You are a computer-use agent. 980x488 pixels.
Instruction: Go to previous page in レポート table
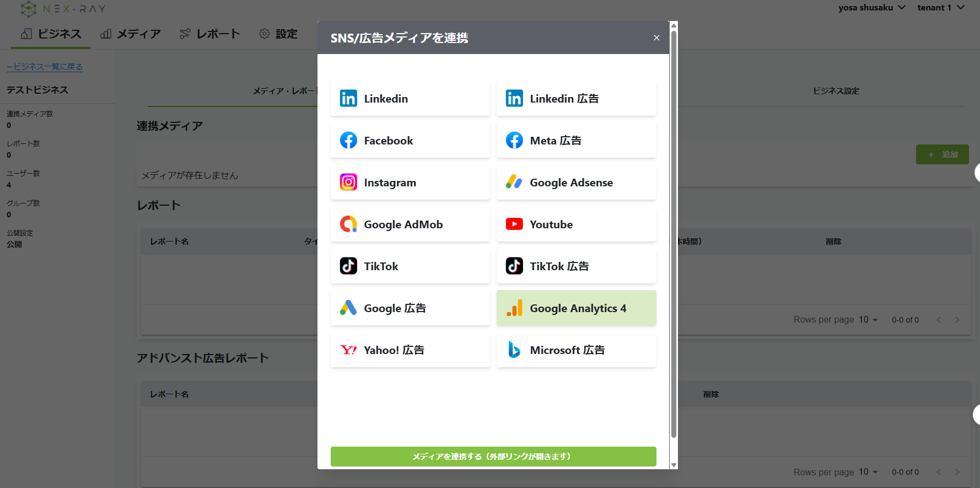(939, 320)
